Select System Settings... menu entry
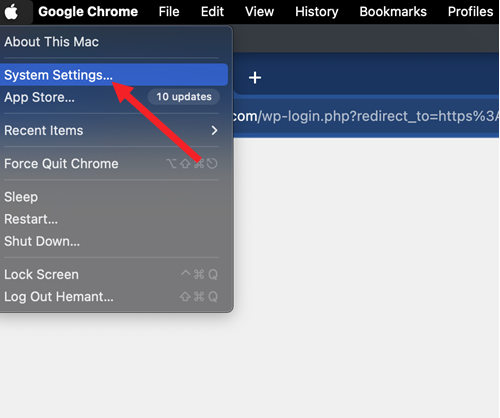 pos(114,75)
